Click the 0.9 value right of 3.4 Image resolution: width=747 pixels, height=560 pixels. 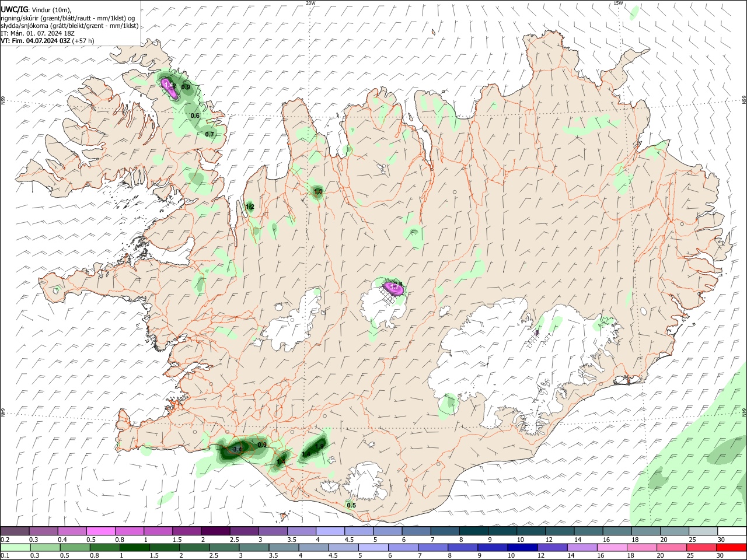[262, 445]
